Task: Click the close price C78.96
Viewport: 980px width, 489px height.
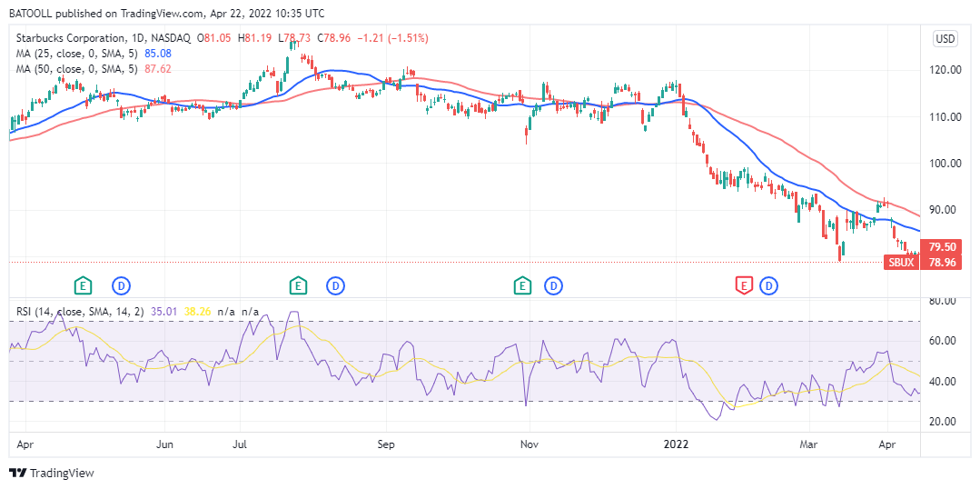Action: click(x=334, y=38)
